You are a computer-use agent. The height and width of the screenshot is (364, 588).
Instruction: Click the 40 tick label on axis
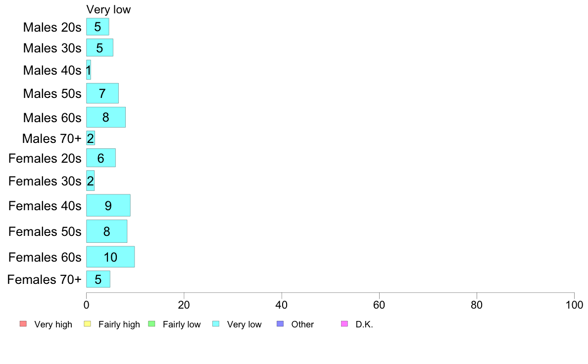pyautogui.click(x=282, y=305)
